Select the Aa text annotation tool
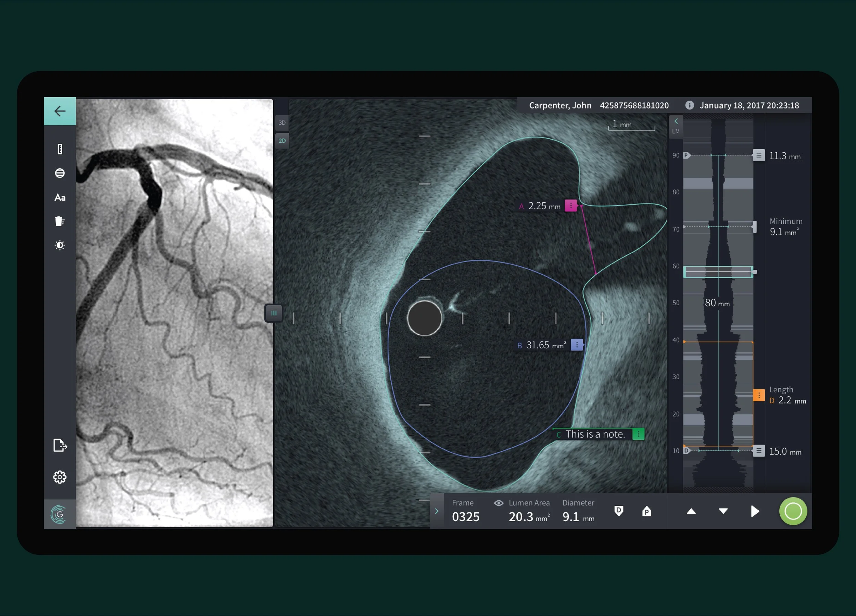 60,197
